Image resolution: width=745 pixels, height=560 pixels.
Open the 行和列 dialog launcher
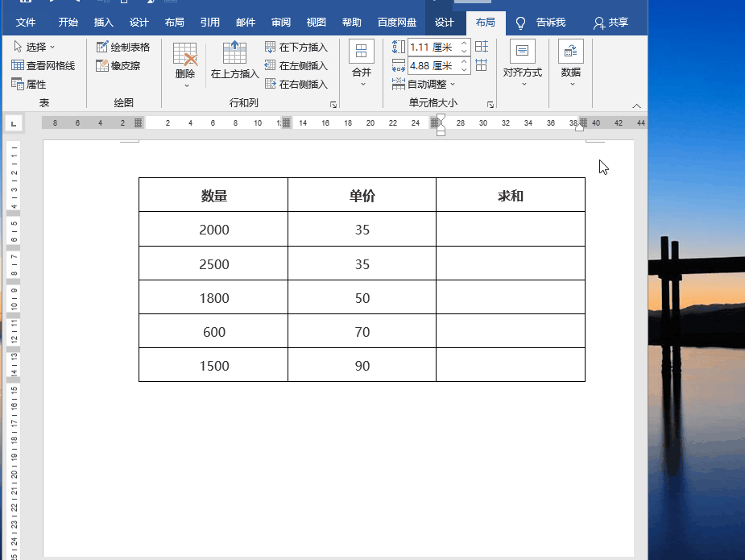pos(333,105)
